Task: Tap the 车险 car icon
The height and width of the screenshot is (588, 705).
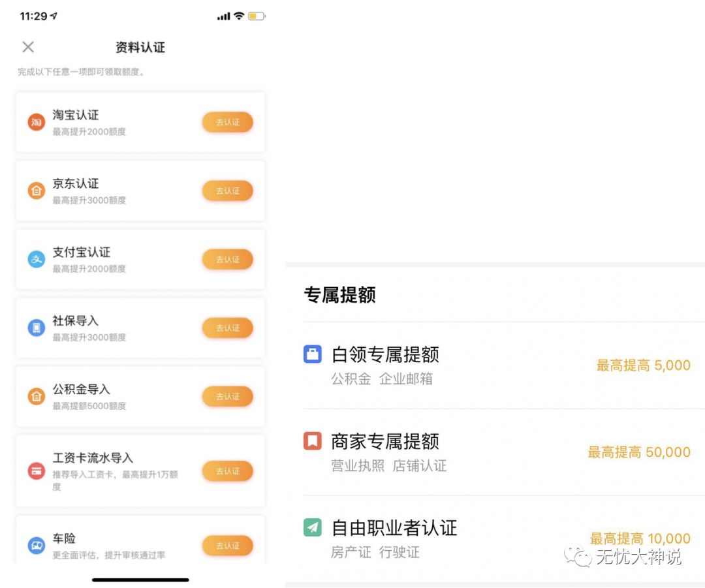Action: [37, 546]
